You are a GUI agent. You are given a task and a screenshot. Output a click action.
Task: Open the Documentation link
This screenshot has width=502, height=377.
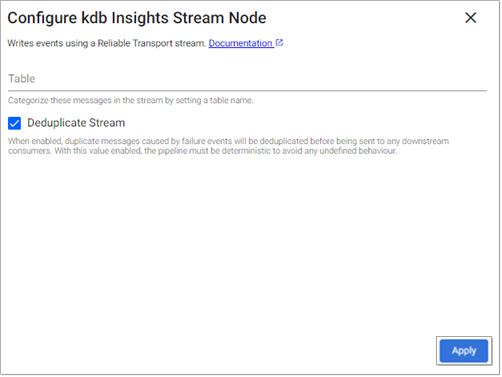[240, 43]
